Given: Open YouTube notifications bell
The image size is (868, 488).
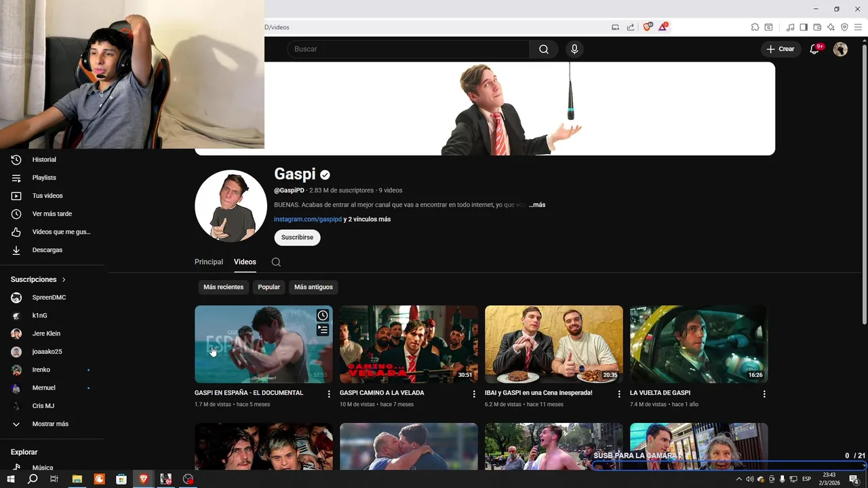Looking at the screenshot, I should [x=815, y=49].
